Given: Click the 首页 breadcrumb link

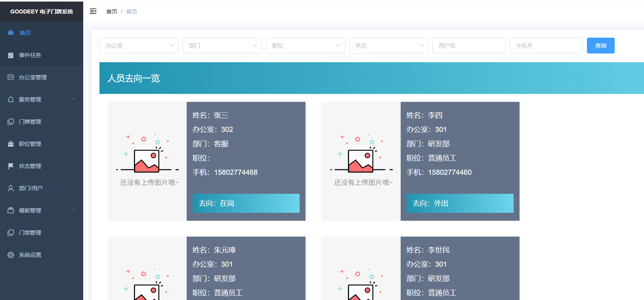Looking at the screenshot, I should click(x=111, y=11).
